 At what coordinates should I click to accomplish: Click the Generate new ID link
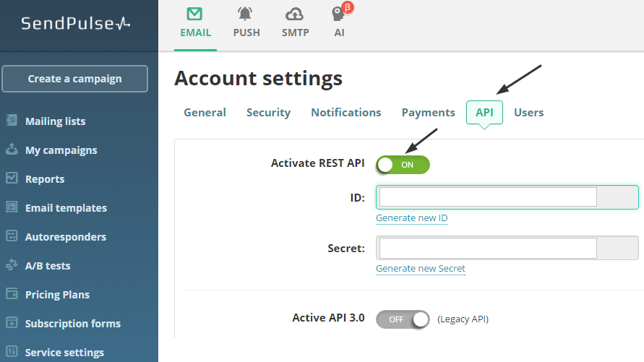411,218
